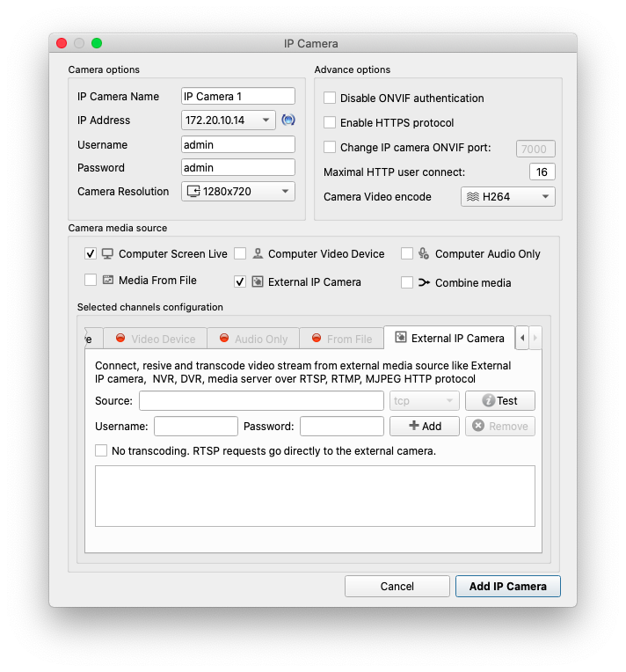Click the red disabled icon on From File tab
626x672 pixels.
click(x=317, y=338)
